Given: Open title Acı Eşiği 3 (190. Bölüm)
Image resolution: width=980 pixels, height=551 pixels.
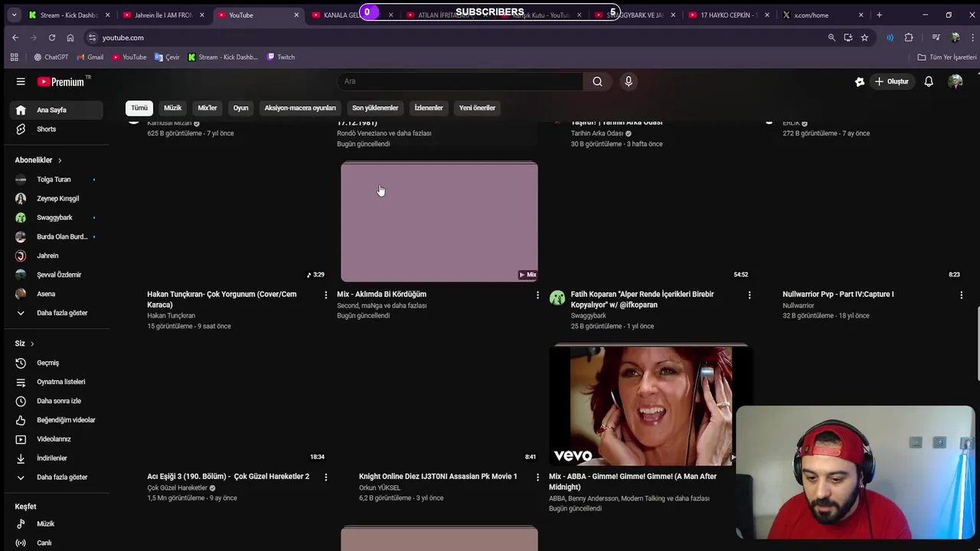Looking at the screenshot, I should pos(228,476).
